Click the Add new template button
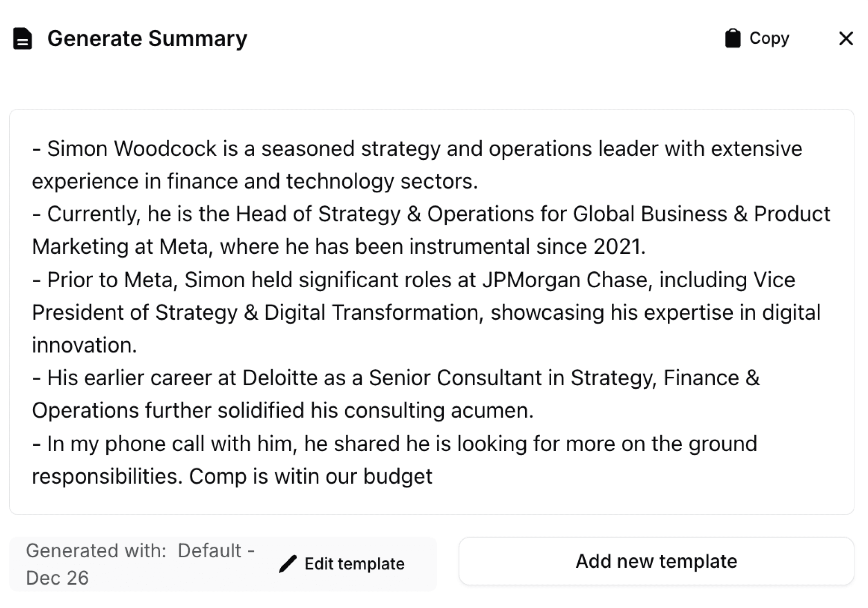 656,561
